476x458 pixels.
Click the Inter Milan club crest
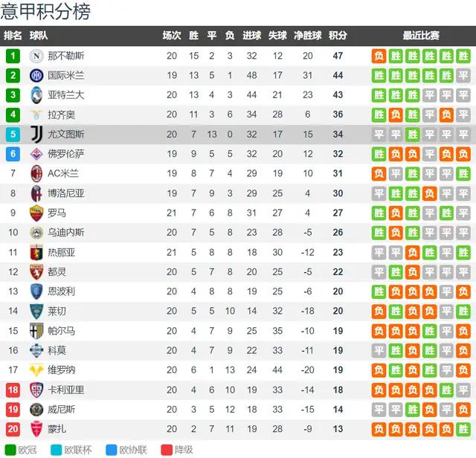pyautogui.click(x=36, y=75)
